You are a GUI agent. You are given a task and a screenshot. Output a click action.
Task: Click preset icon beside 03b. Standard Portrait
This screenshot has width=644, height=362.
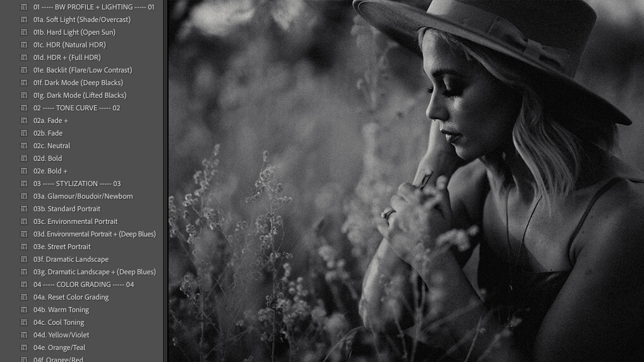coord(24,209)
